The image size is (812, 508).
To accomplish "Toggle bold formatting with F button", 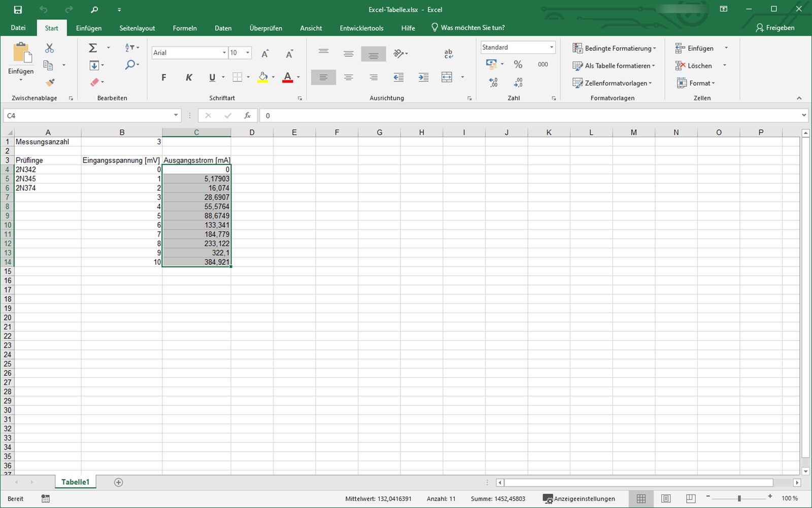I will (x=163, y=78).
